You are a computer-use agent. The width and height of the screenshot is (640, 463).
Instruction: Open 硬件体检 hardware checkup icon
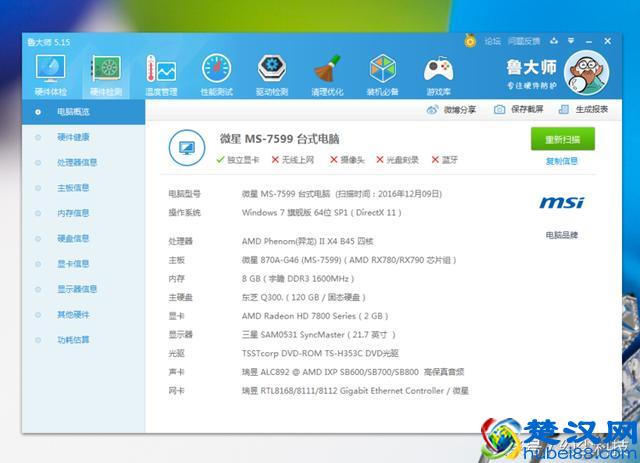coord(51,75)
